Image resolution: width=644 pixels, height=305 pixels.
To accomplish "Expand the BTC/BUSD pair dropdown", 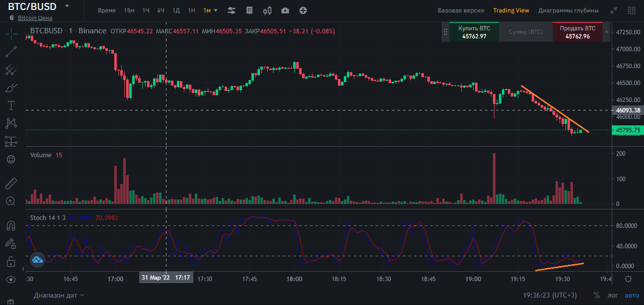I will pos(67,6).
